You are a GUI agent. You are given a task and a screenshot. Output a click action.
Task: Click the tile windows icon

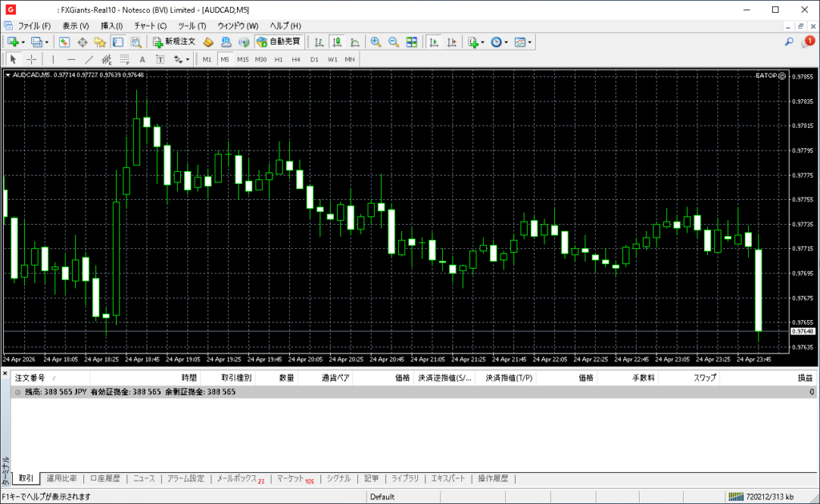[412, 42]
